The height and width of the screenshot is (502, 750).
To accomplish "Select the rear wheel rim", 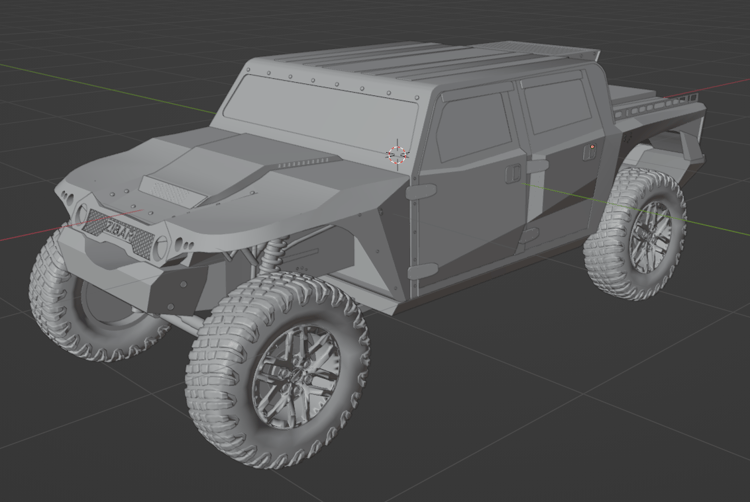I will coord(650,236).
